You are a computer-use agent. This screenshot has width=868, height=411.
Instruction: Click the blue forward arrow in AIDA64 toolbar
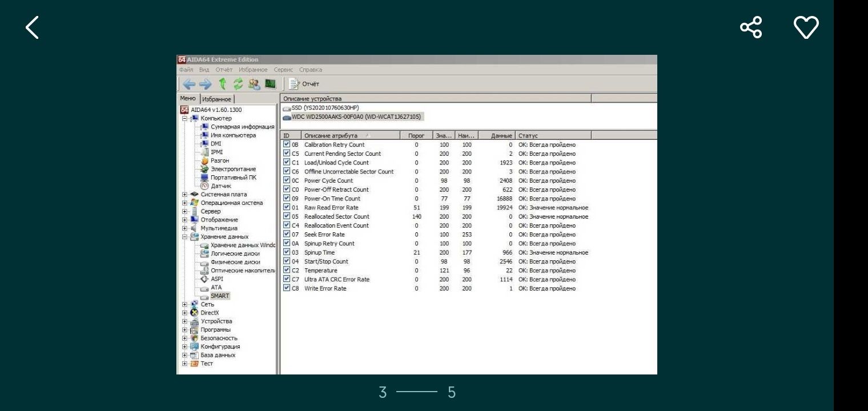[x=204, y=84]
